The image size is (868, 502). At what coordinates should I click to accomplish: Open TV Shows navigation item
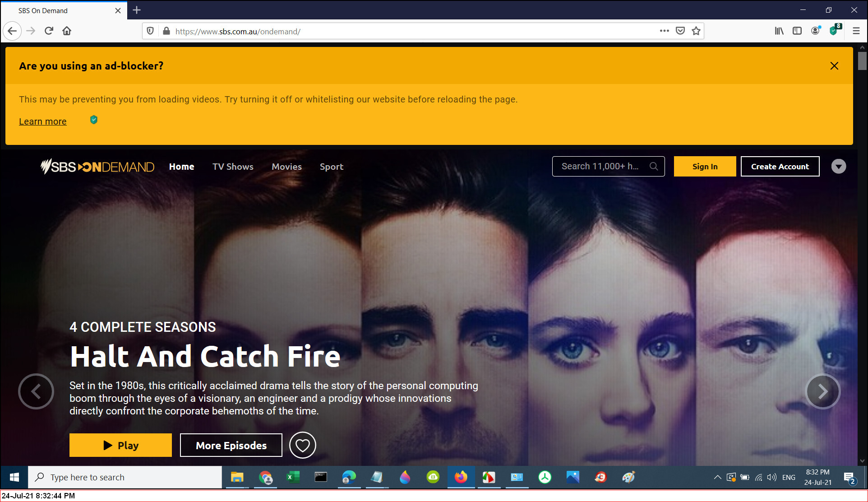pos(233,167)
